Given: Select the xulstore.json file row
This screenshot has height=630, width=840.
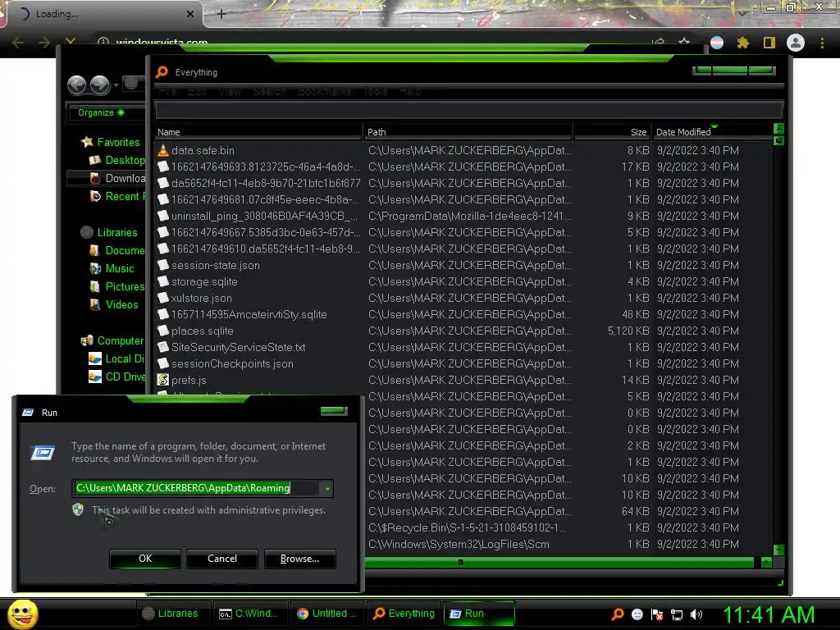Looking at the screenshot, I should point(463,298).
